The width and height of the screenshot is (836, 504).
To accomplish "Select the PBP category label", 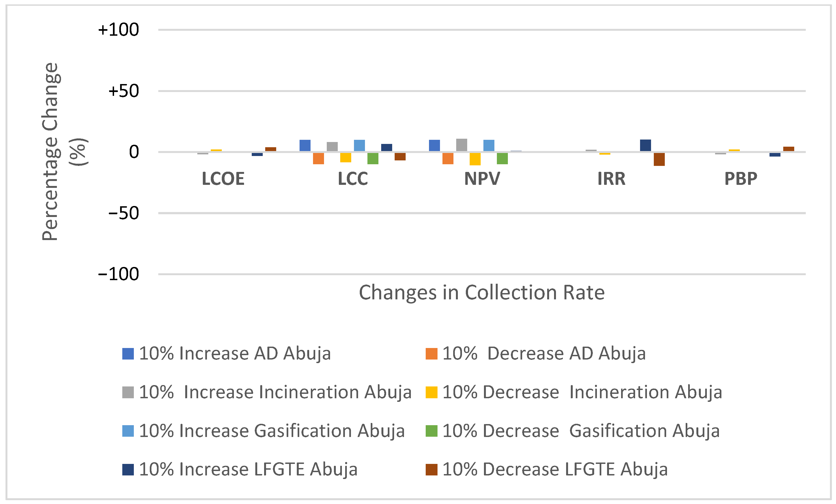I will (741, 179).
